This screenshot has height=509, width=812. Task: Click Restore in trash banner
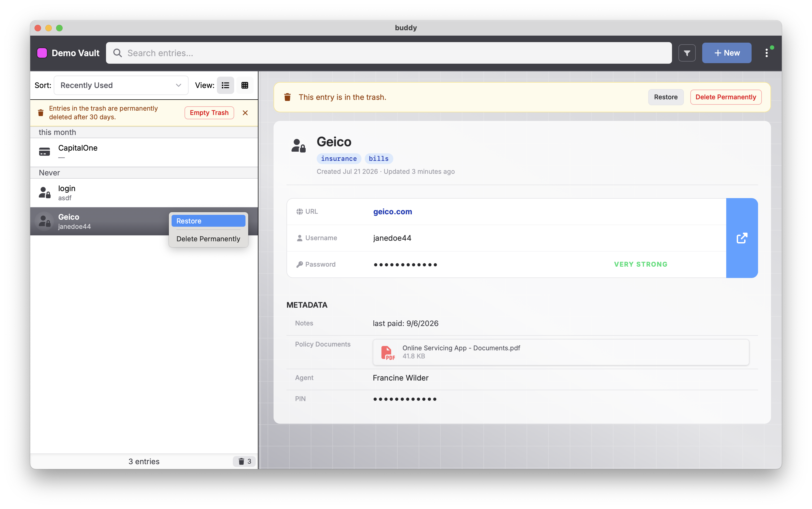pyautogui.click(x=666, y=97)
